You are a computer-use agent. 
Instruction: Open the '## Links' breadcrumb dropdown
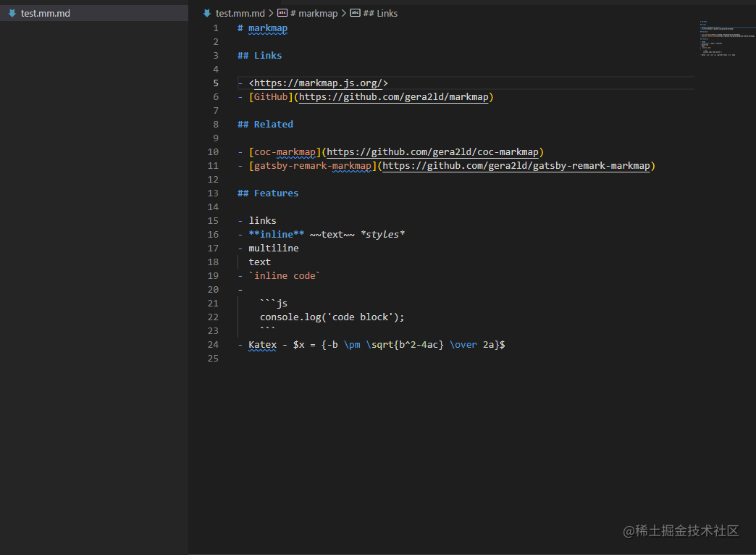click(x=379, y=13)
